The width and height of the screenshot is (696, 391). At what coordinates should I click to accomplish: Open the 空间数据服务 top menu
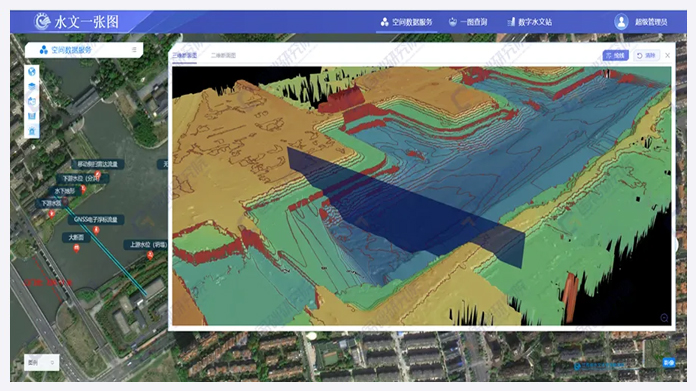[x=407, y=22]
